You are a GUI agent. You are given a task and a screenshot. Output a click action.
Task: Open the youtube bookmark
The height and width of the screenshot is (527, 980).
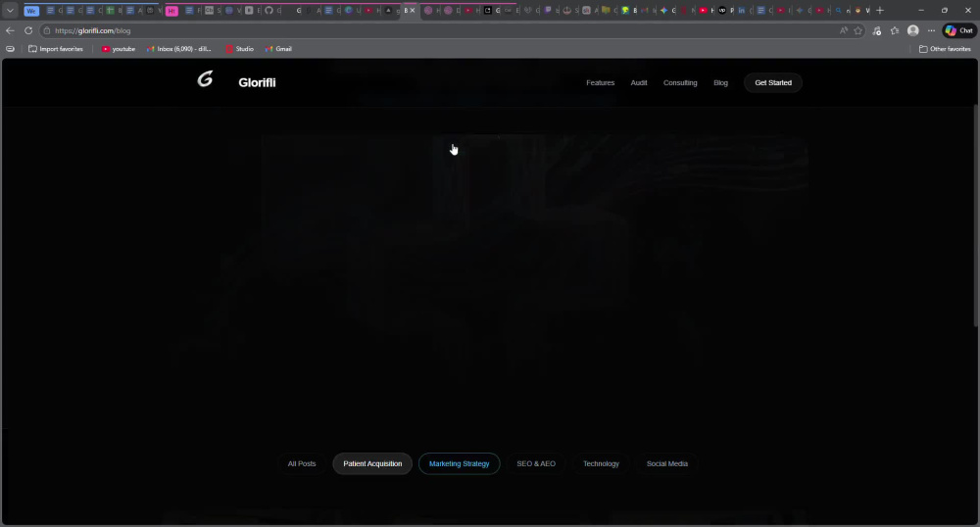(119, 49)
